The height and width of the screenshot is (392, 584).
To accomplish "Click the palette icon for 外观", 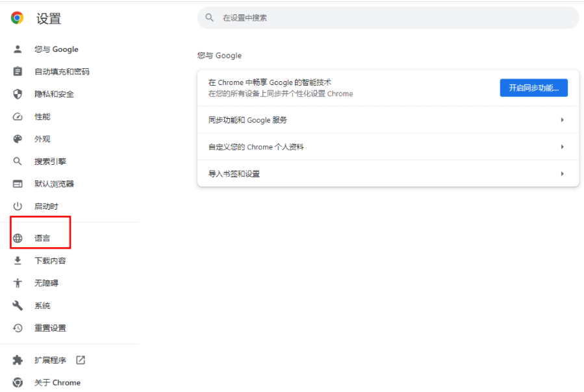I will pyautogui.click(x=18, y=139).
